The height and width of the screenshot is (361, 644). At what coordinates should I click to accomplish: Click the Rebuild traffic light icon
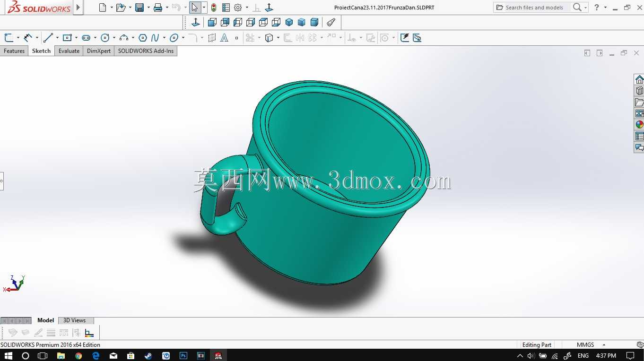(x=214, y=8)
